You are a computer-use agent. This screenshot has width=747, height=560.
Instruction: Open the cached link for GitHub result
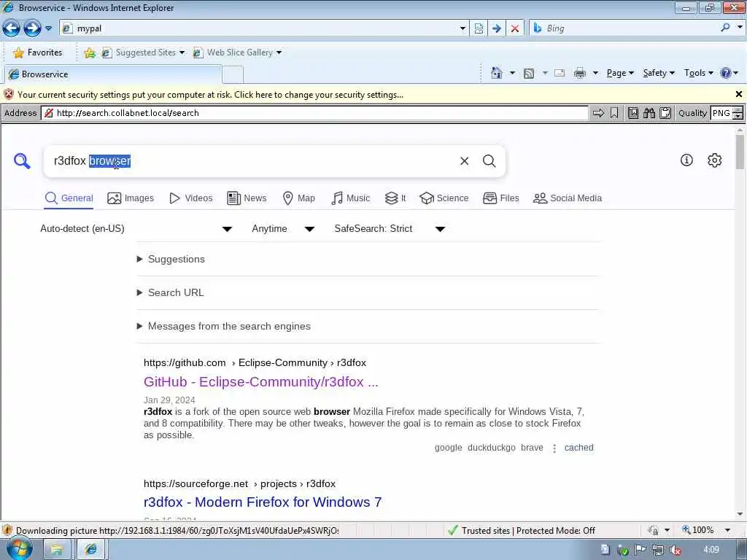(578, 448)
